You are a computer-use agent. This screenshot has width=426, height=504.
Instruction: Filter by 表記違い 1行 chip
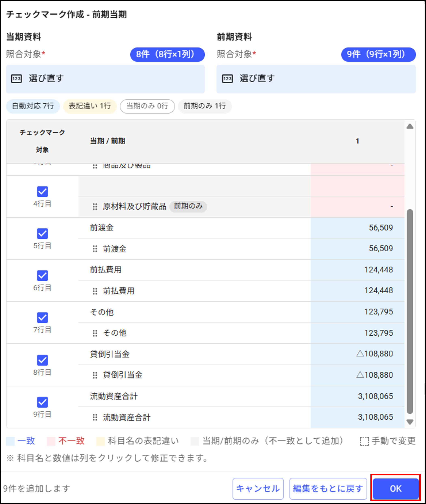click(x=90, y=106)
